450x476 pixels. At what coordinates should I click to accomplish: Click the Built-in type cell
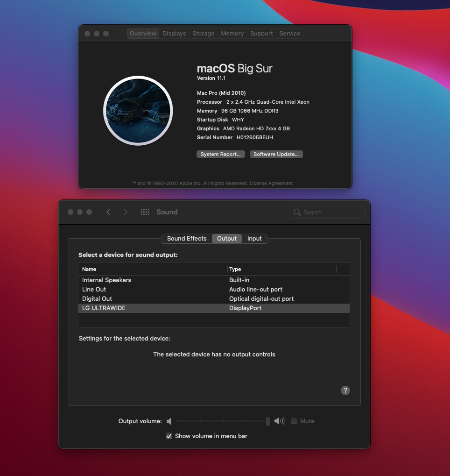point(239,280)
